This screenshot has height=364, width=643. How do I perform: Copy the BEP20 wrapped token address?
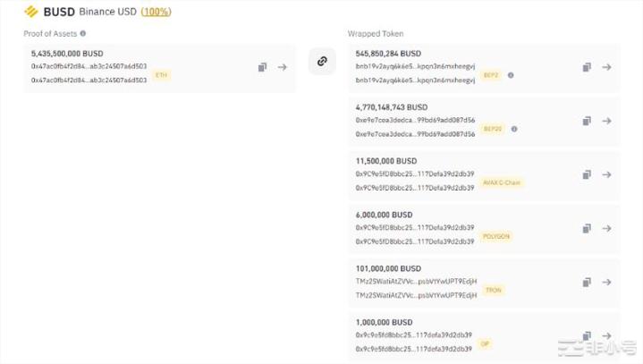pos(587,121)
